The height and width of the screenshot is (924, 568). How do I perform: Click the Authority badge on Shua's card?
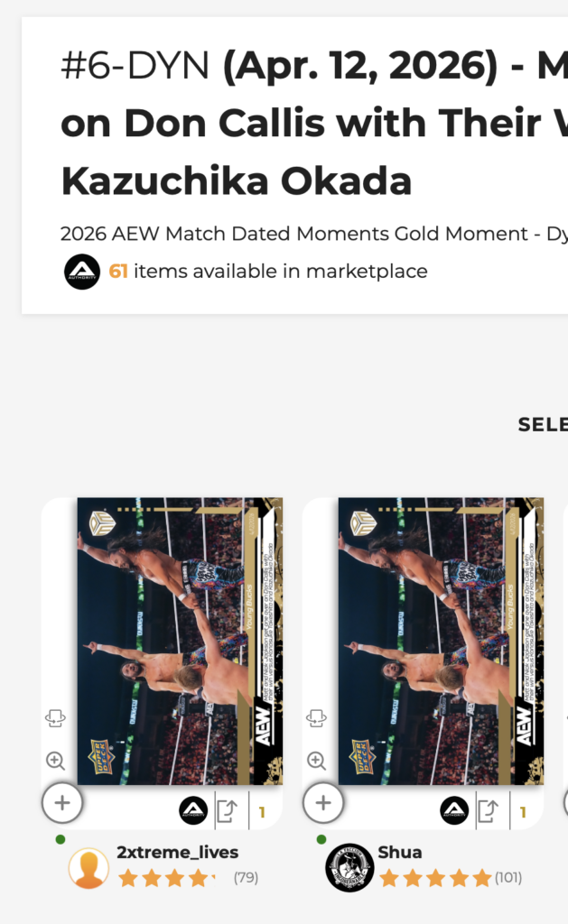[454, 811]
